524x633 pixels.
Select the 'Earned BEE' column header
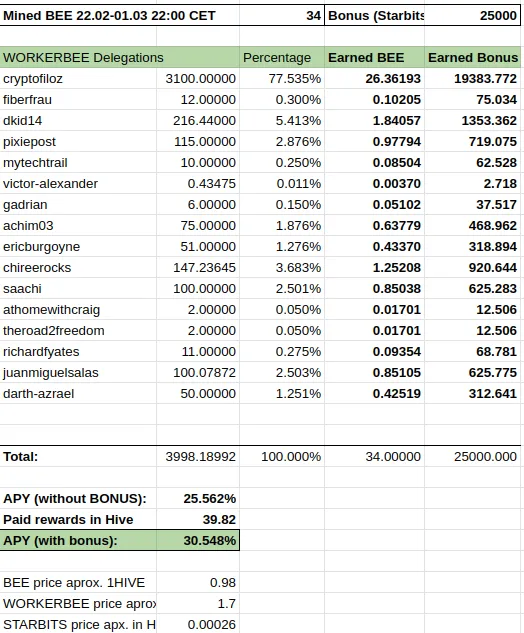[374, 57]
